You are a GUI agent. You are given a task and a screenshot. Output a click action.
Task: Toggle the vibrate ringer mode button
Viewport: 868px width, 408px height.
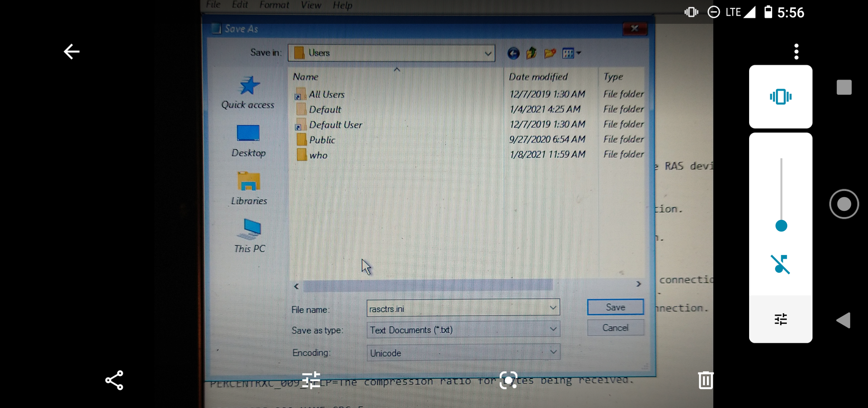point(780,96)
